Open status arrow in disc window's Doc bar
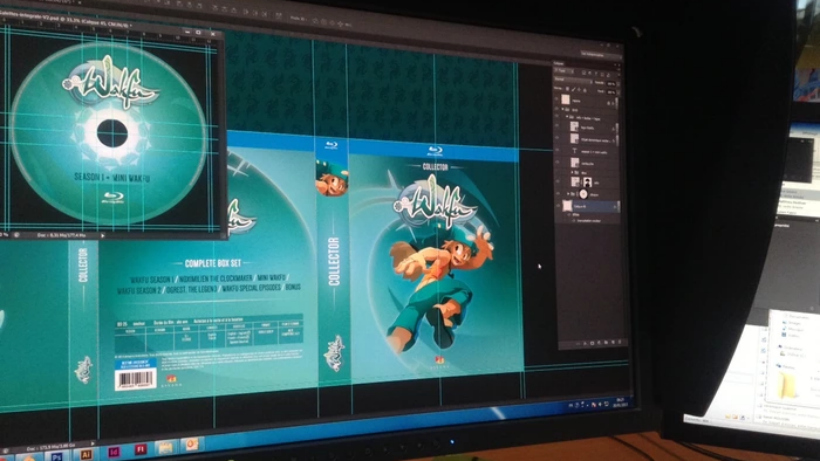 [x=102, y=236]
